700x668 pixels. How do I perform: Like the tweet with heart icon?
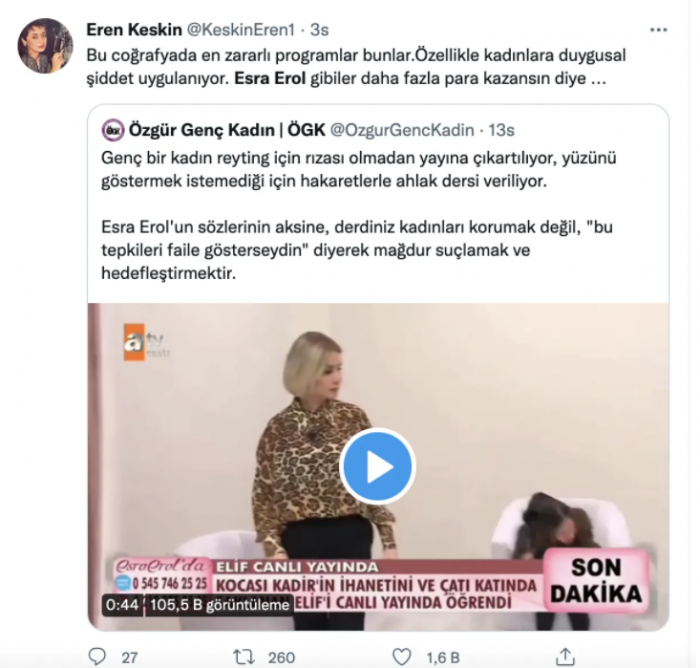[x=401, y=657]
